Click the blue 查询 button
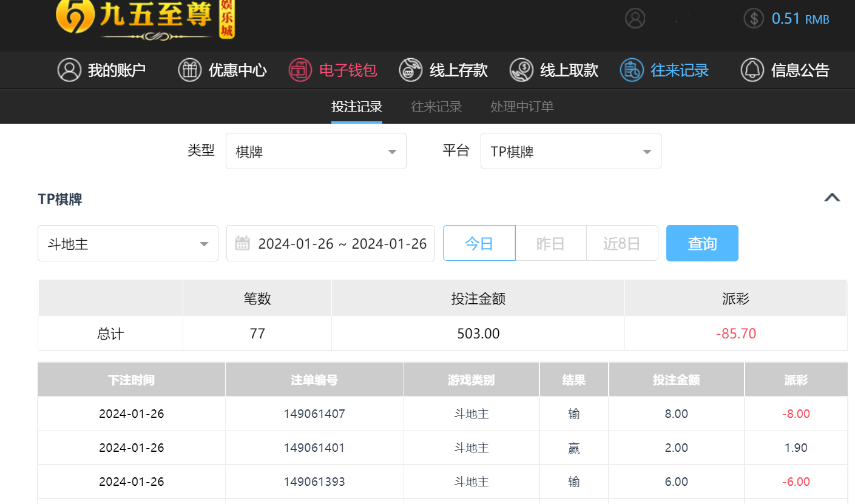 702,243
